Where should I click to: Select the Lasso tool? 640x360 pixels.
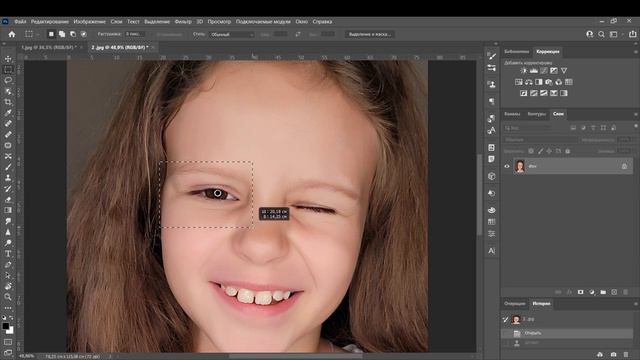coord(8,80)
